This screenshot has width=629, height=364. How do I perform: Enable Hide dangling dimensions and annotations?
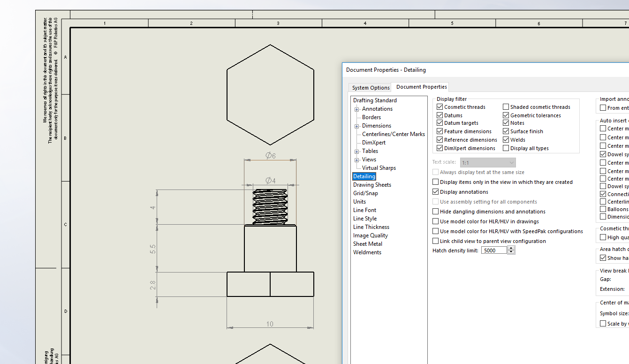(x=436, y=212)
